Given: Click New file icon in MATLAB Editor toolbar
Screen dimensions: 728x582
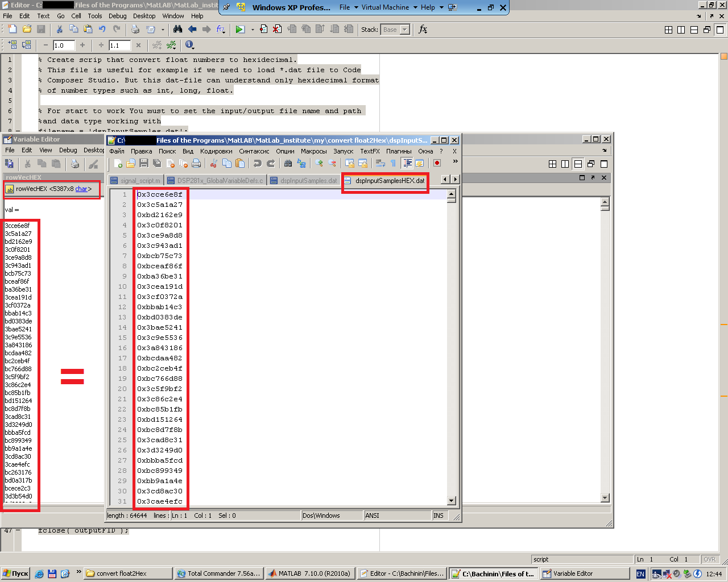Looking at the screenshot, I should (x=13, y=29).
